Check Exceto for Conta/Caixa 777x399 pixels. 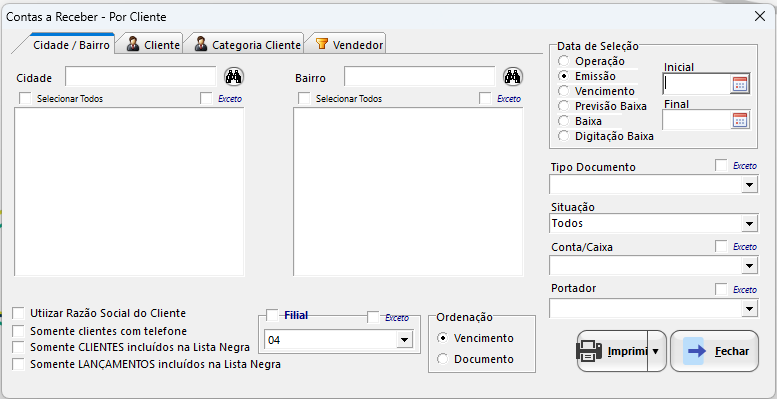click(721, 246)
